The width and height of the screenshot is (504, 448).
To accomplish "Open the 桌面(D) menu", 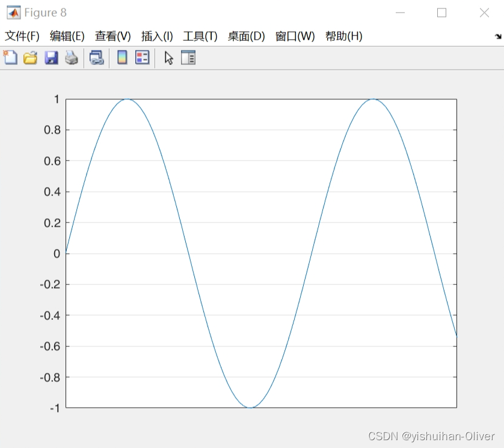I will click(x=246, y=36).
